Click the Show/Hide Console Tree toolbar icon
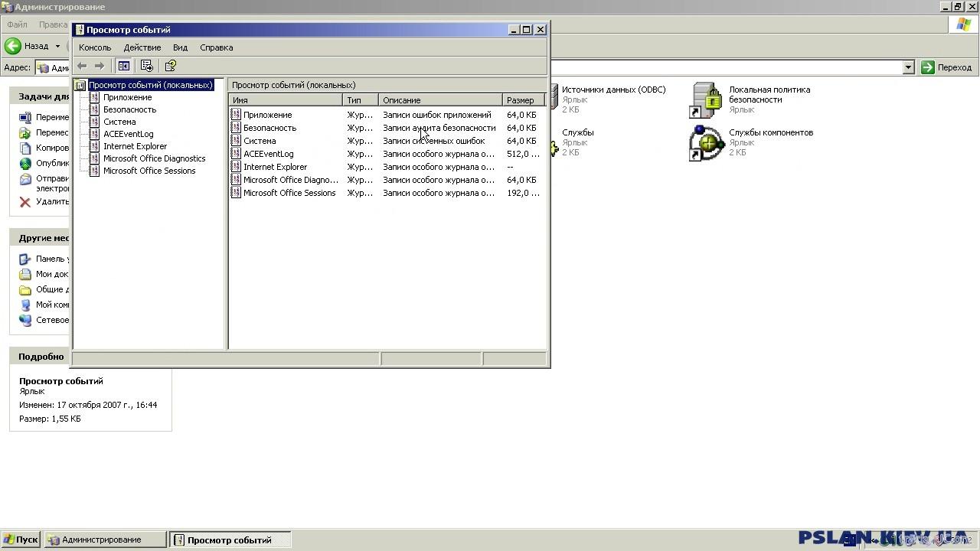 pyautogui.click(x=123, y=66)
